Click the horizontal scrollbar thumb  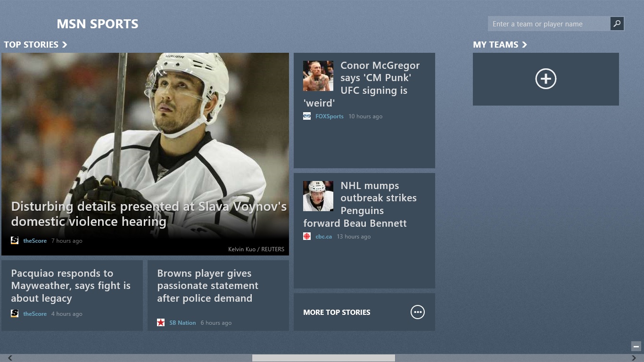[323, 358]
